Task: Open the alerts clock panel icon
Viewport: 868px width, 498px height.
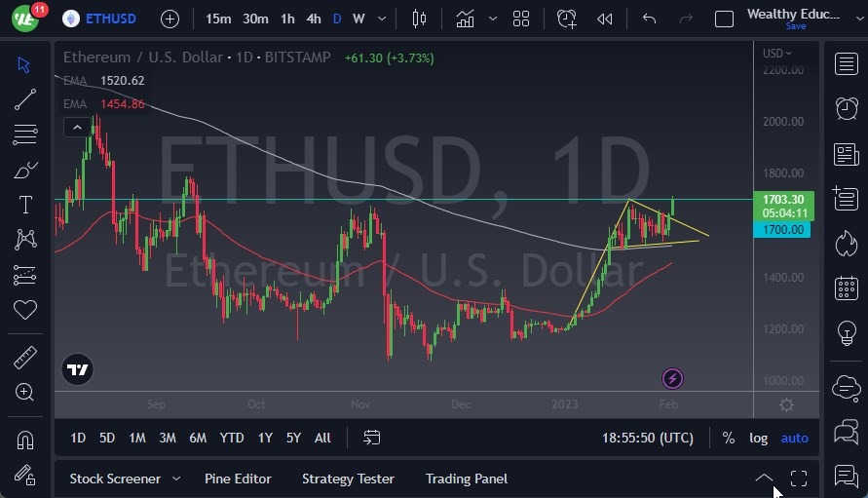Action: click(846, 109)
